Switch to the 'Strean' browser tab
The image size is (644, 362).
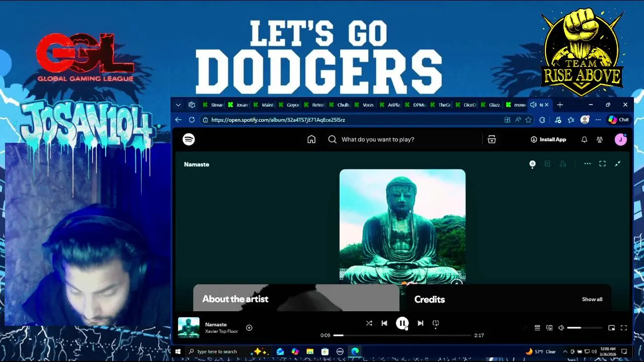[x=213, y=105]
